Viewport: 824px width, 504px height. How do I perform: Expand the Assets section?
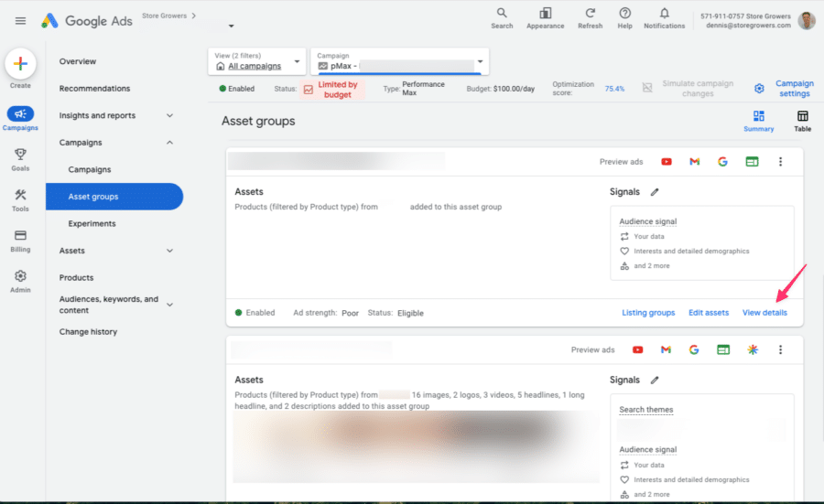[169, 251]
